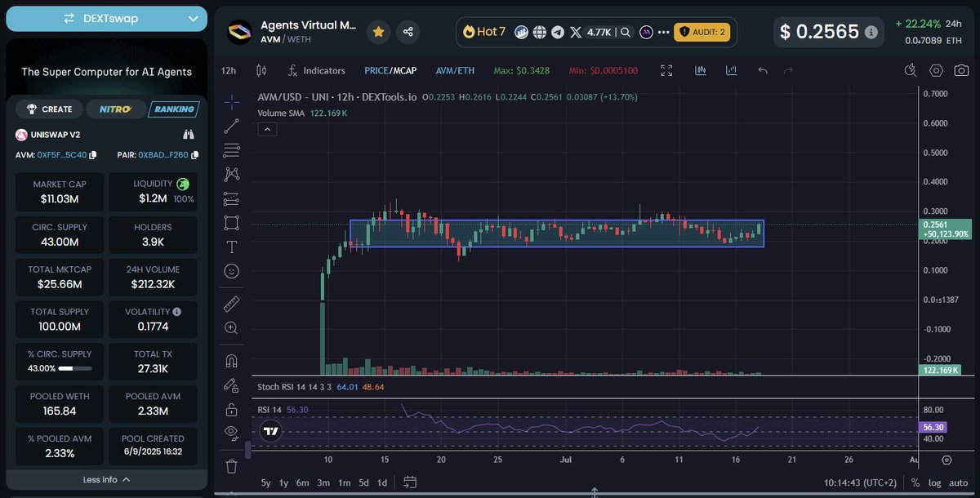Toggle stay-in-drawing-mode pencil lock
The height and width of the screenshot is (498, 980).
[231, 385]
